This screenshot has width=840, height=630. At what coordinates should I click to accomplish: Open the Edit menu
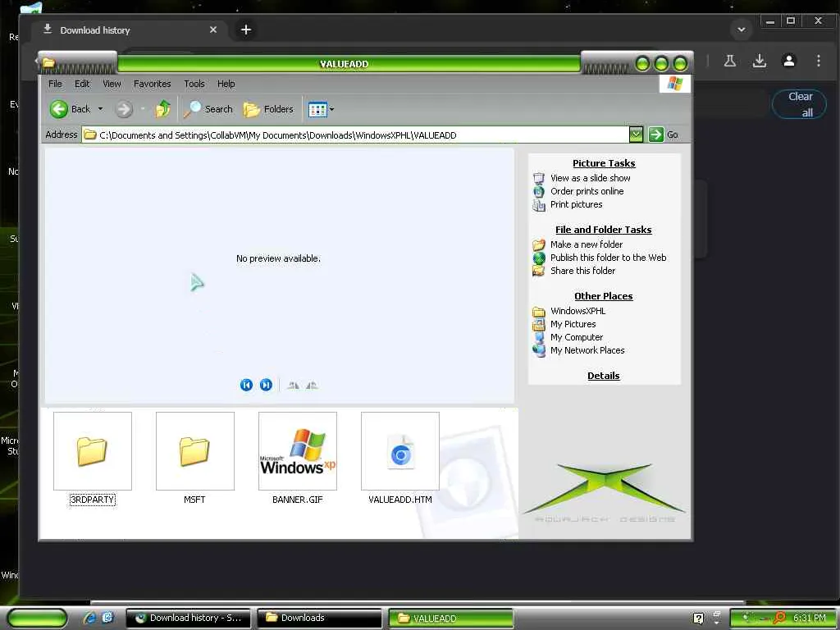tap(82, 84)
